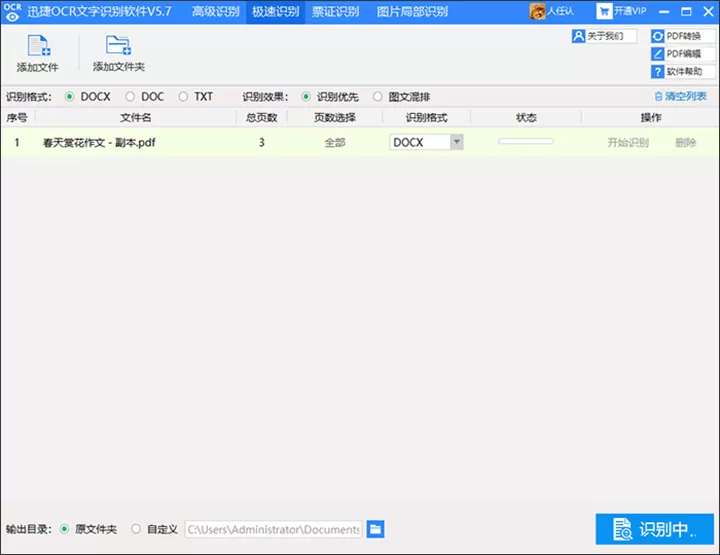This screenshot has height=555, width=720.
Task: Open 软件帮助 help question icon
Action: point(658,72)
